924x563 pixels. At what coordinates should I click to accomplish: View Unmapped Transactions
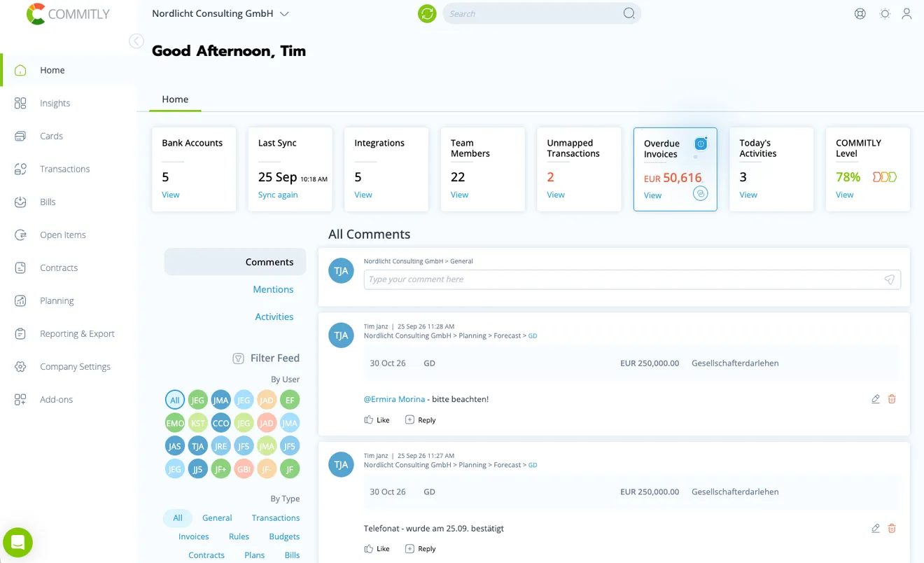pos(556,195)
